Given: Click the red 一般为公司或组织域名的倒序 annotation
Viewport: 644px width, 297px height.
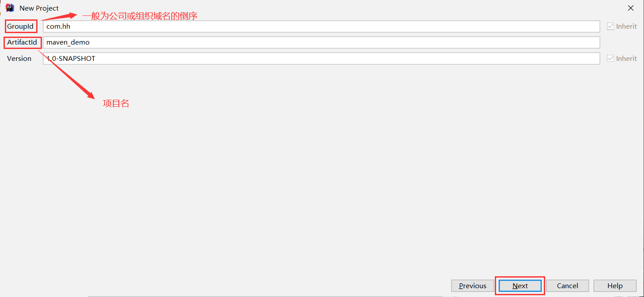Looking at the screenshot, I should [140, 16].
